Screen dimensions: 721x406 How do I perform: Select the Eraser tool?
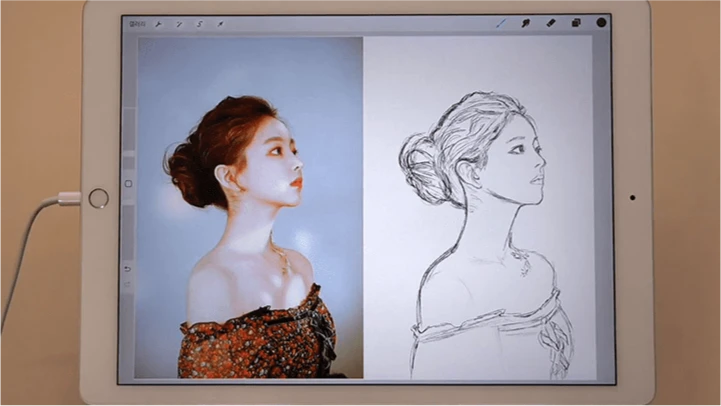point(551,23)
